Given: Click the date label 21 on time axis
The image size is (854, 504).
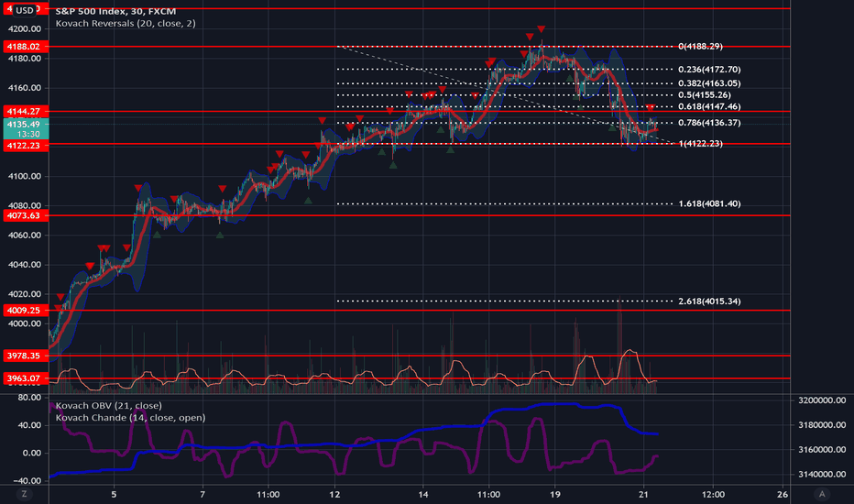Looking at the screenshot, I should tap(644, 494).
